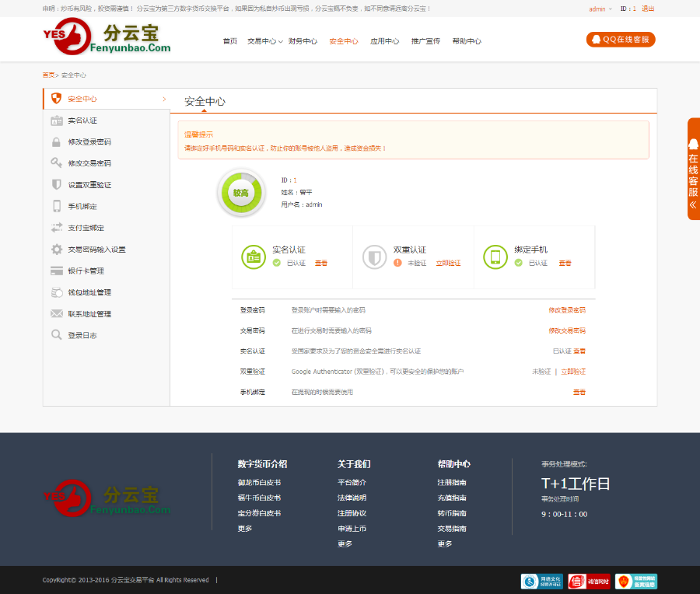Click the card icon for 银行卡管理
Viewport: 700px width, 594px height.
coord(57,271)
